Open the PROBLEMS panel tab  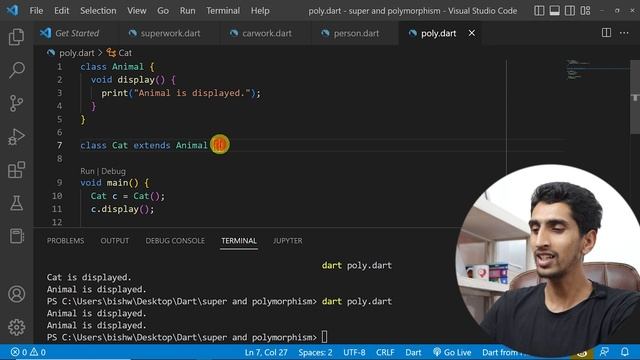pyautogui.click(x=65, y=241)
